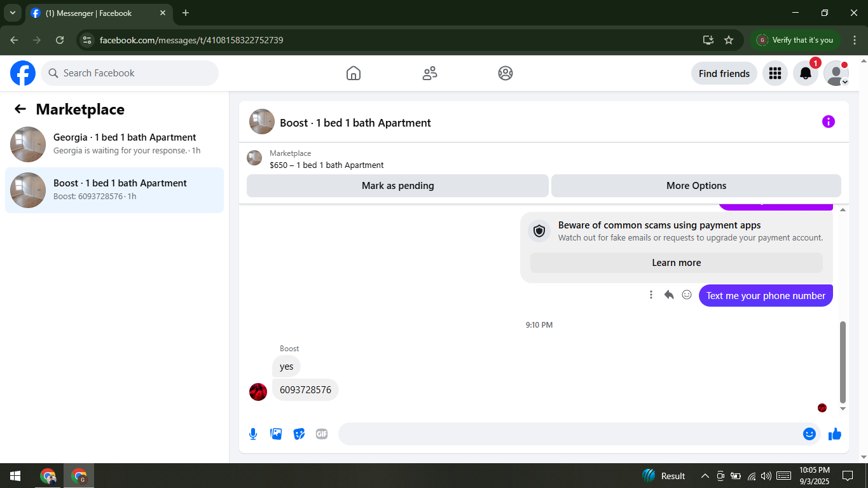This screenshot has height=488, width=868.
Task: Click the message input field
Action: (570, 434)
